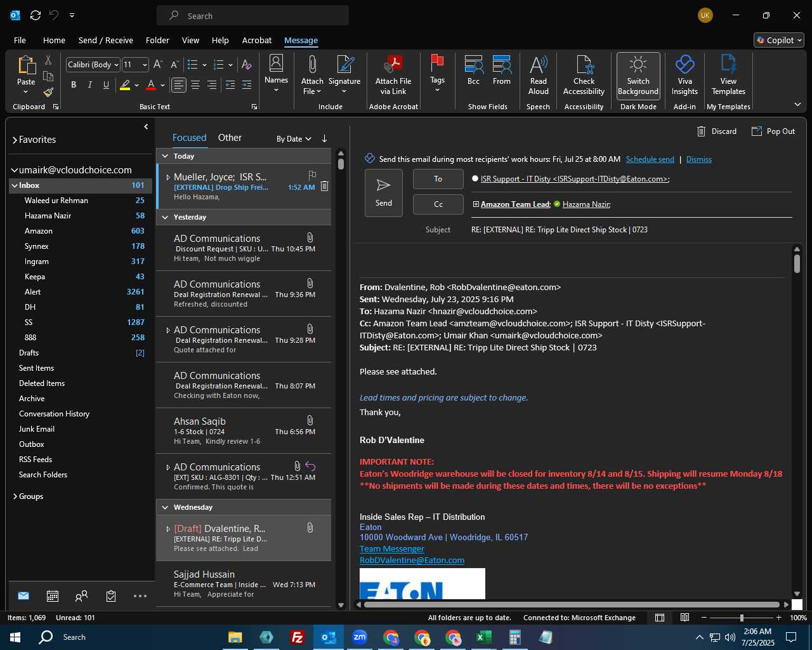Image resolution: width=812 pixels, height=650 pixels.
Task: Delete the Mueller, Joyce email
Action: [324, 186]
